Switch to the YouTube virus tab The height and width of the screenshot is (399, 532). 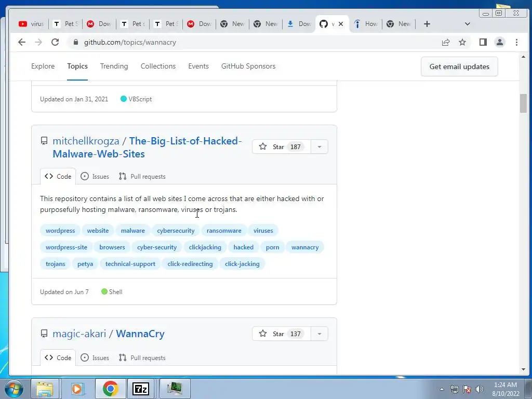point(31,24)
